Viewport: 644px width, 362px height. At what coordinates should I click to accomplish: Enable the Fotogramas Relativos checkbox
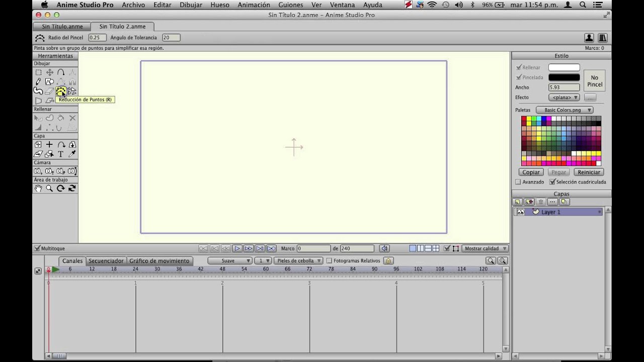329,261
